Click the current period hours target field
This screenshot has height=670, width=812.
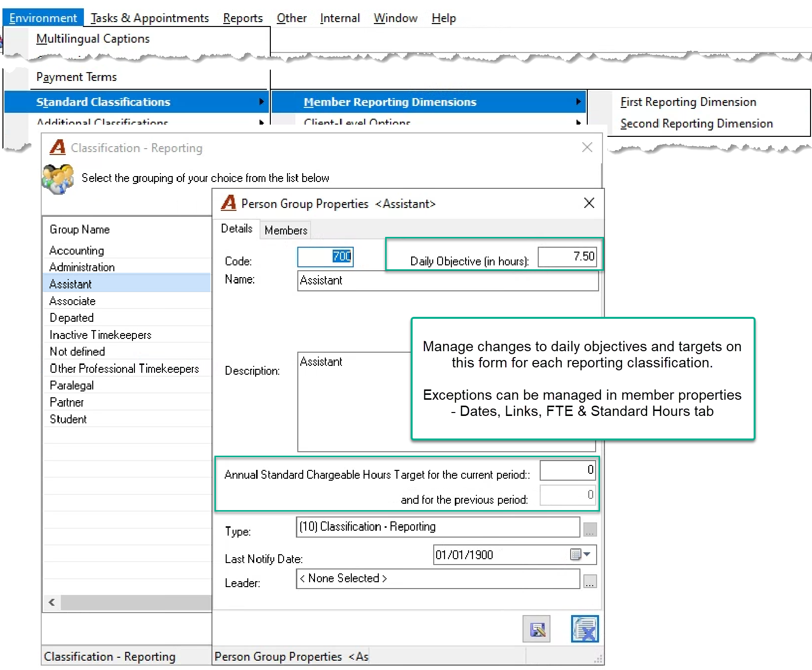568,470
